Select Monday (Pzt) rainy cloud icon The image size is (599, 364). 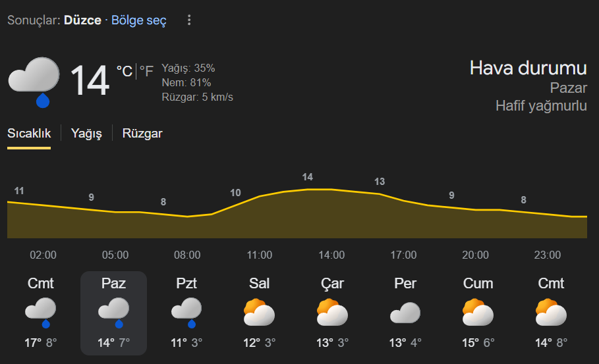pyautogui.click(x=186, y=312)
